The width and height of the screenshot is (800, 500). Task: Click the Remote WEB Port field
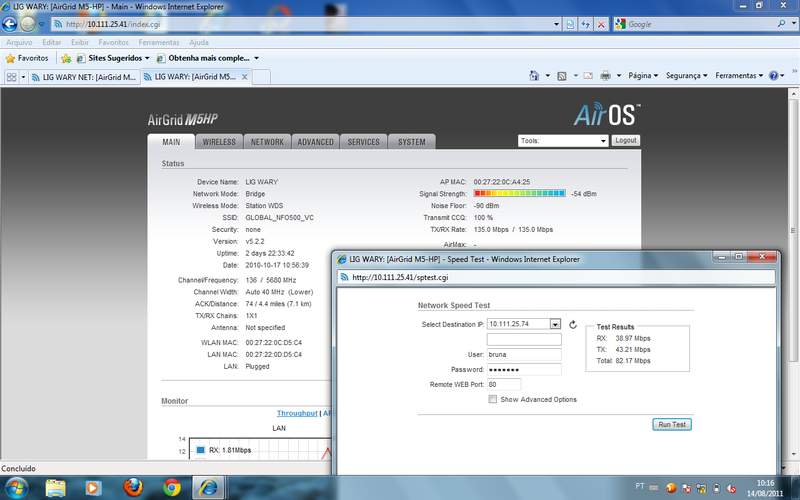pyautogui.click(x=504, y=384)
